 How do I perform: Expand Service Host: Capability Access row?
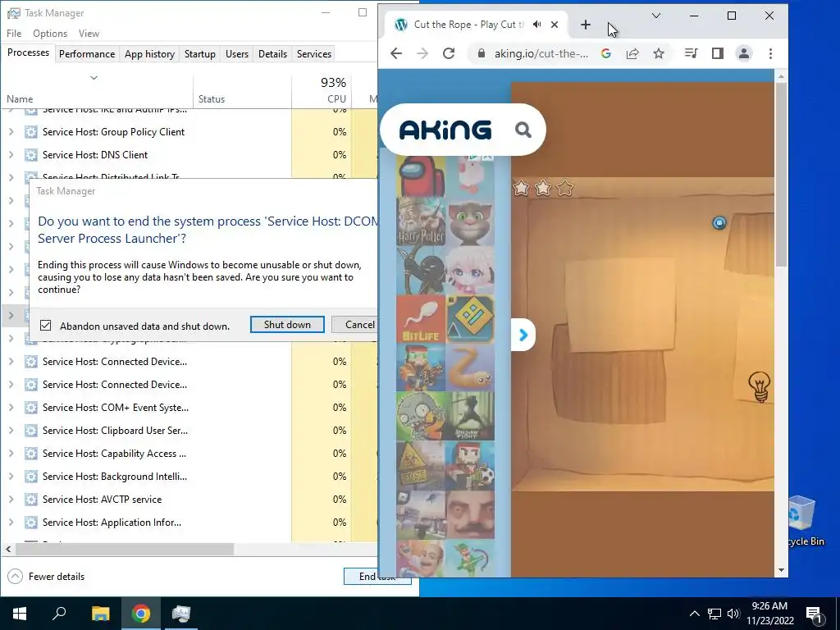coord(11,454)
